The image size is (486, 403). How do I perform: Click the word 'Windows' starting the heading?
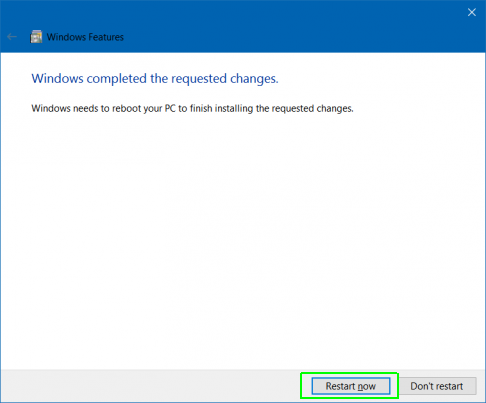(x=57, y=79)
